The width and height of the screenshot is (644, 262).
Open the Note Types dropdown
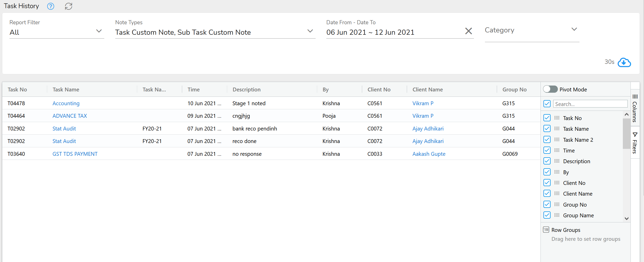310,31
